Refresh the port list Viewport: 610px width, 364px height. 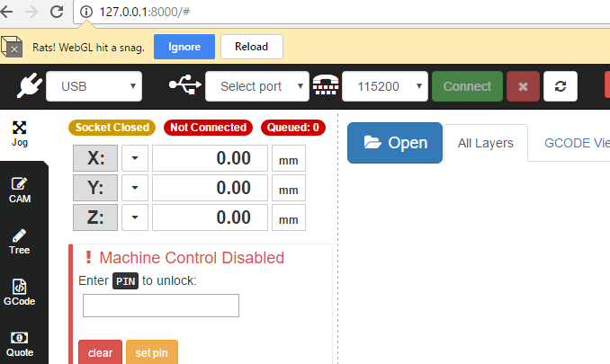click(x=561, y=86)
